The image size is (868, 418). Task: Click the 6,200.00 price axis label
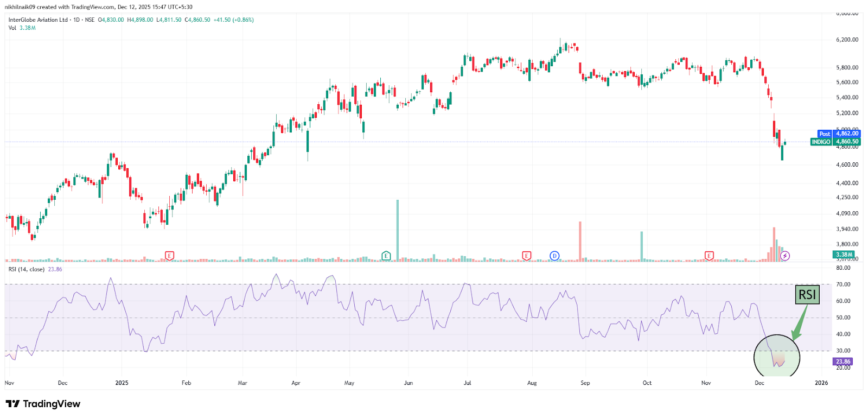847,40
